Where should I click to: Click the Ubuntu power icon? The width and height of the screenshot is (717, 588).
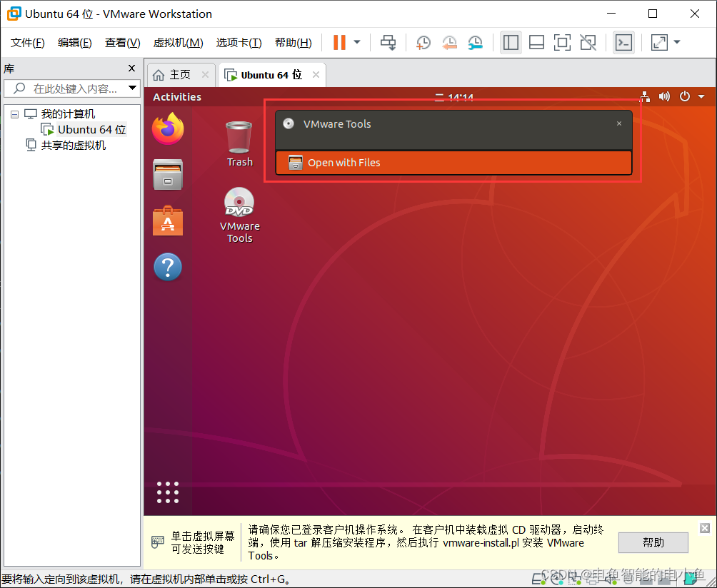[x=685, y=96]
